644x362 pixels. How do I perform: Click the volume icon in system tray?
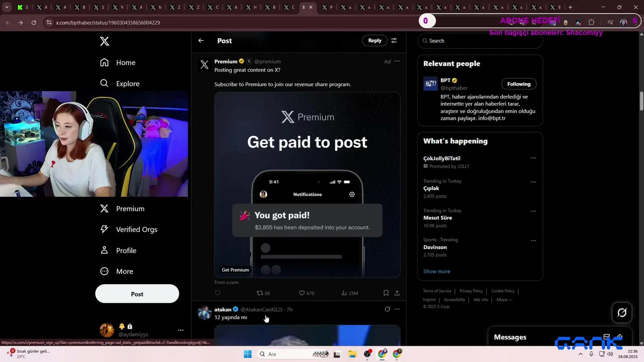[x=610, y=354]
